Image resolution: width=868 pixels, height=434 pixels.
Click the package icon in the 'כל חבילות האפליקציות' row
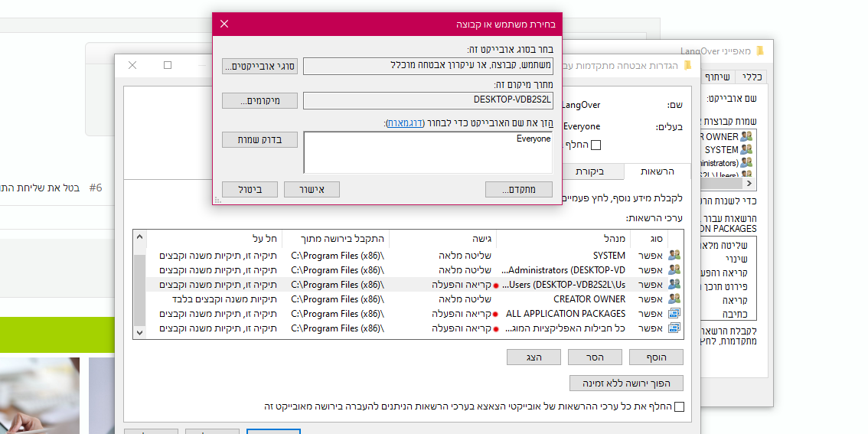(674, 328)
